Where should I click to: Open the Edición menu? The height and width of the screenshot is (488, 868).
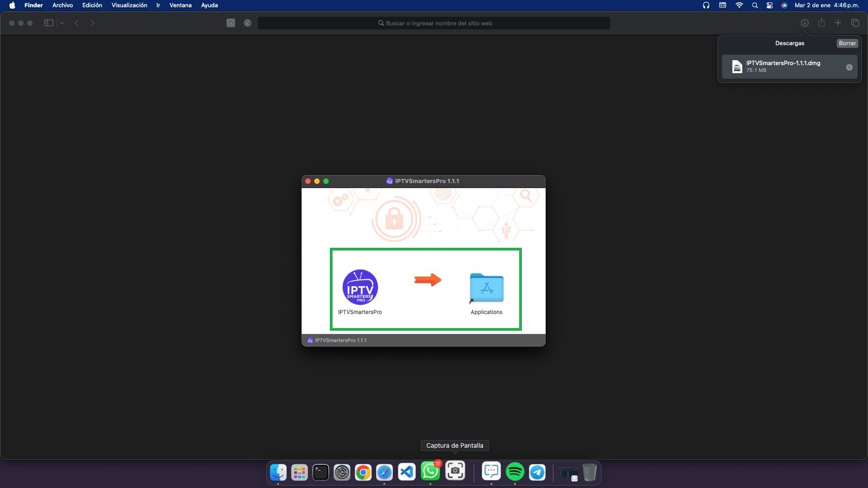92,5
